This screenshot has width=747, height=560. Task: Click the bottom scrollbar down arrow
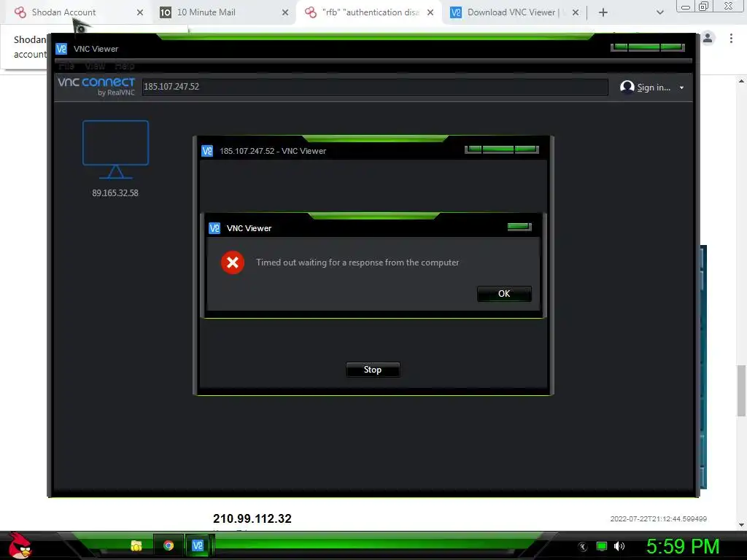[741, 525]
